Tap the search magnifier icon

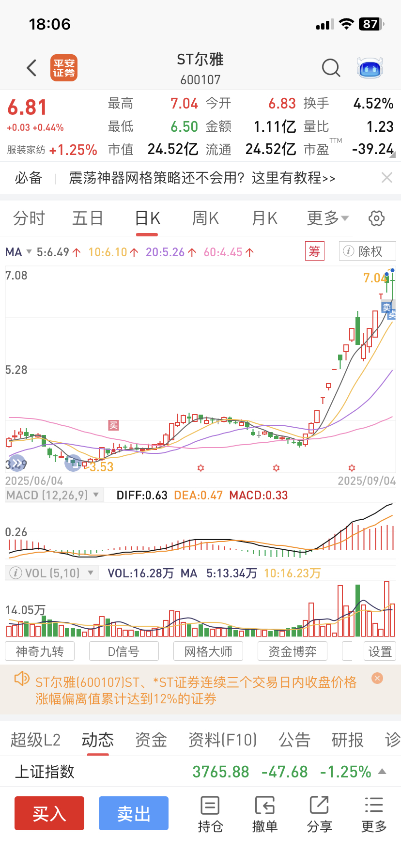point(331,68)
